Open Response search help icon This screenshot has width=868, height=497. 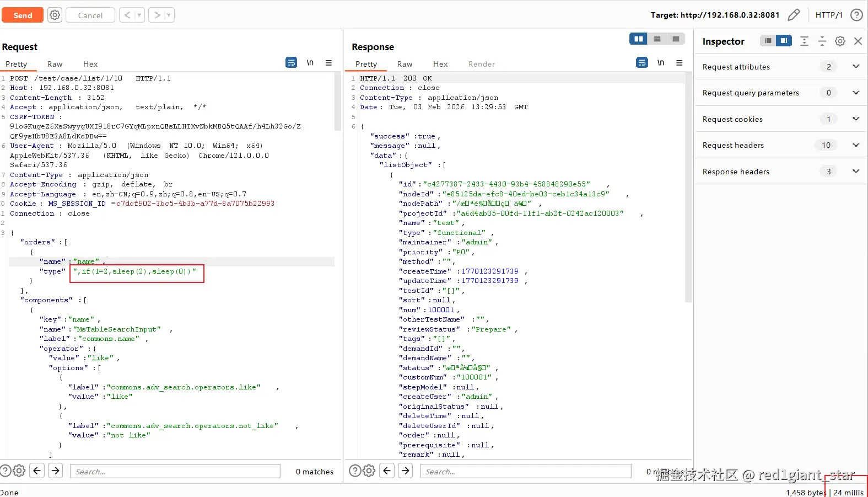355,471
